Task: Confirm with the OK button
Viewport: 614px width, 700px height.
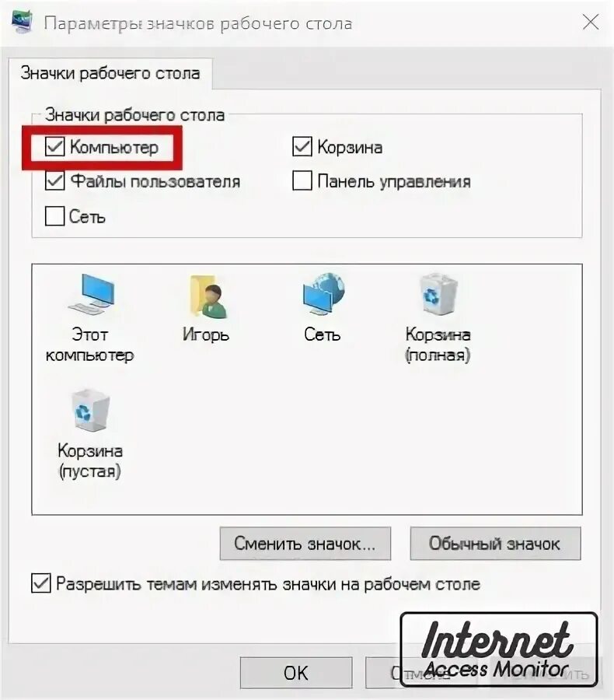Action: (x=296, y=672)
